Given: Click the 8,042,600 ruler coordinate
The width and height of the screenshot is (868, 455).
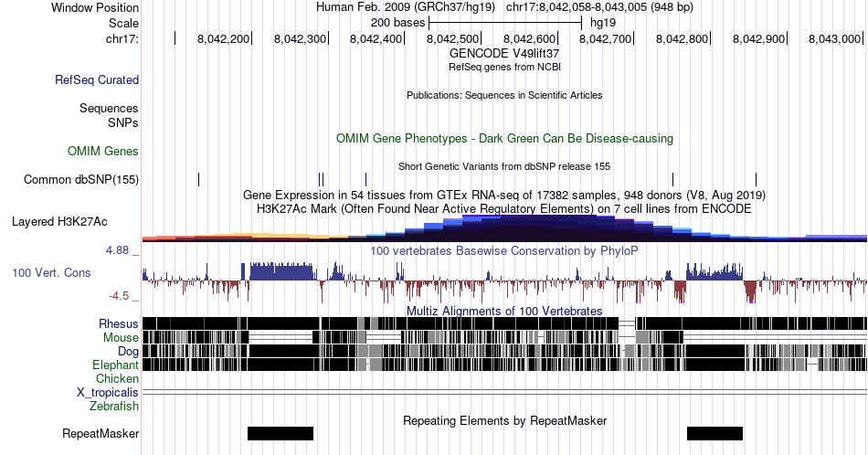Looking at the screenshot, I should tap(529, 38).
